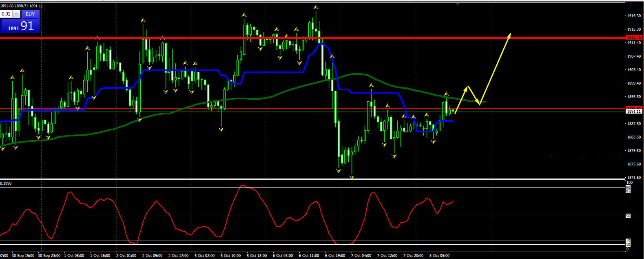The image size is (644, 259).
Task: Click the 7 Oct 12:00 time label
Action: (x=387, y=256)
